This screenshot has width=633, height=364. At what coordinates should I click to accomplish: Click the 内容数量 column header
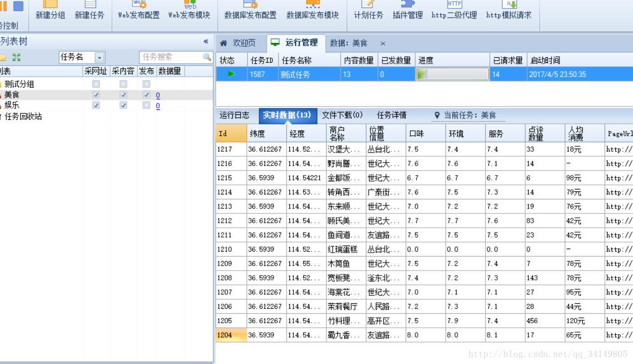[x=359, y=60]
